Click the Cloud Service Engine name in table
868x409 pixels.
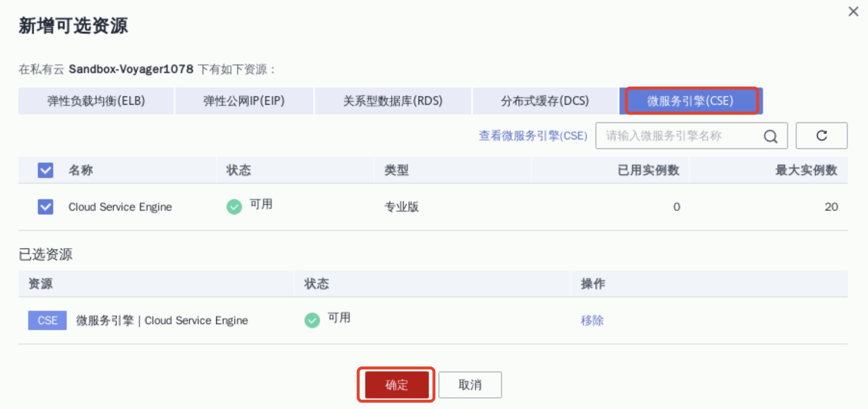coord(120,207)
